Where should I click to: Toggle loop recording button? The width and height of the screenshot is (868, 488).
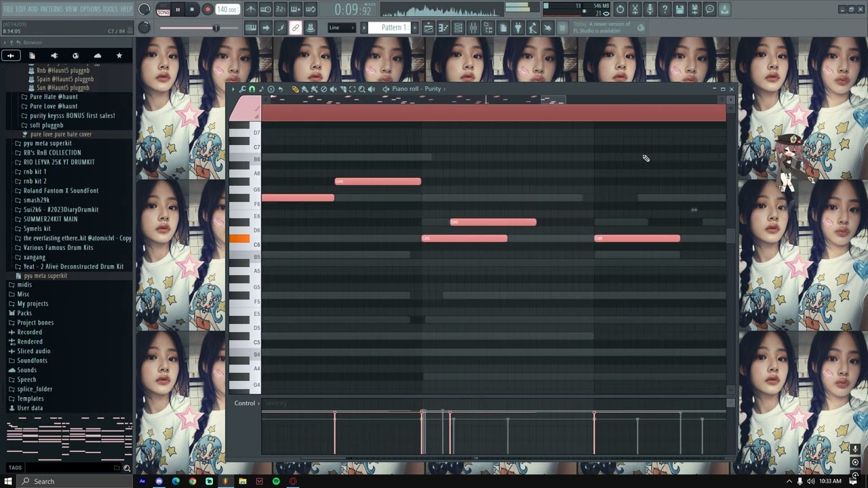point(311,9)
